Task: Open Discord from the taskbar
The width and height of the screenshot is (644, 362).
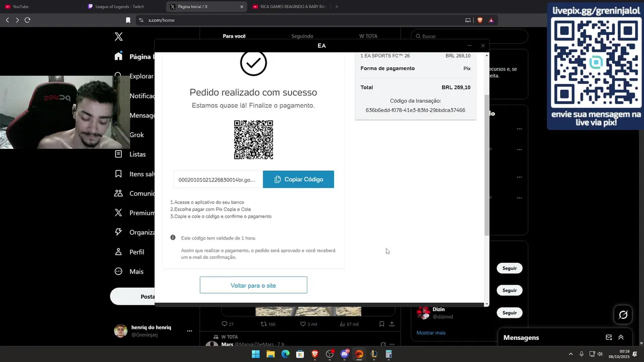Action: pos(345,354)
